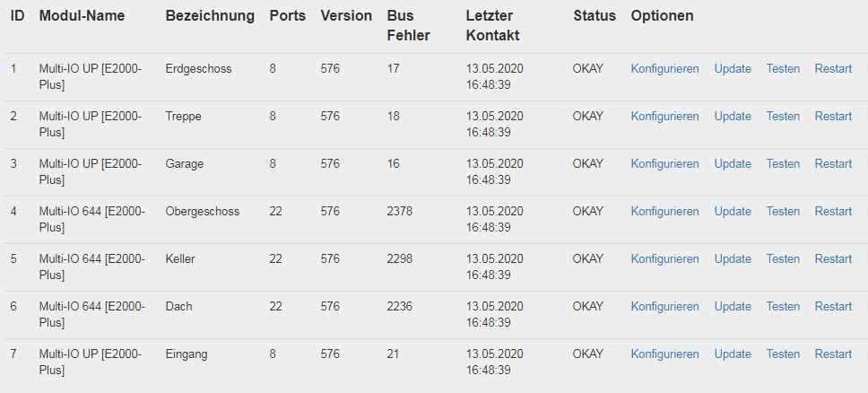Click the Modul-Name column header
868x393 pixels.
click(82, 16)
